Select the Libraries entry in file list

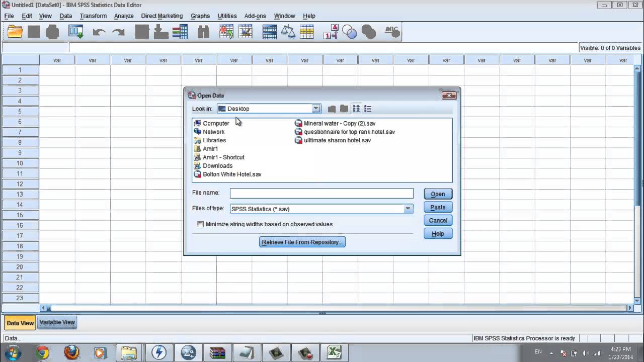tap(210, 140)
